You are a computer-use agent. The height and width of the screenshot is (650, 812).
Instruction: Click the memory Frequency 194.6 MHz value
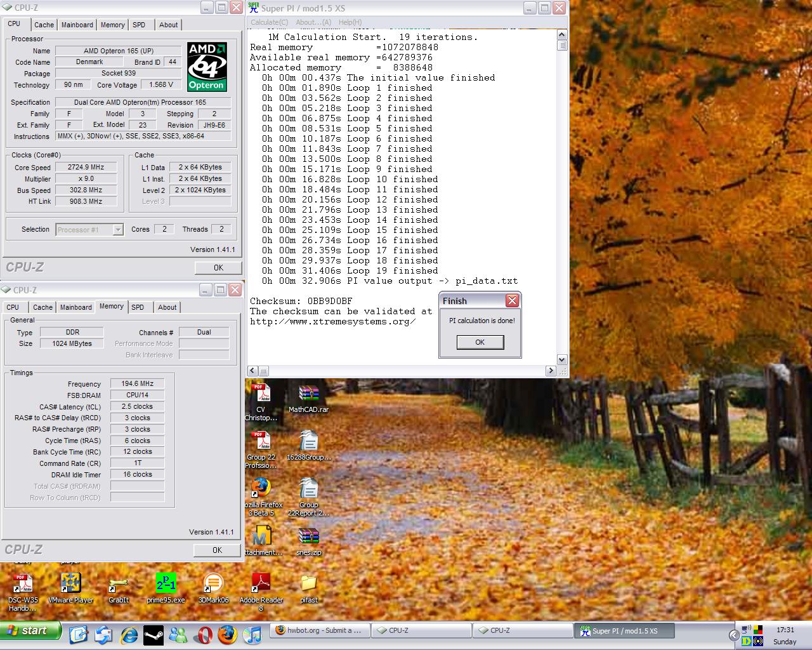137,383
